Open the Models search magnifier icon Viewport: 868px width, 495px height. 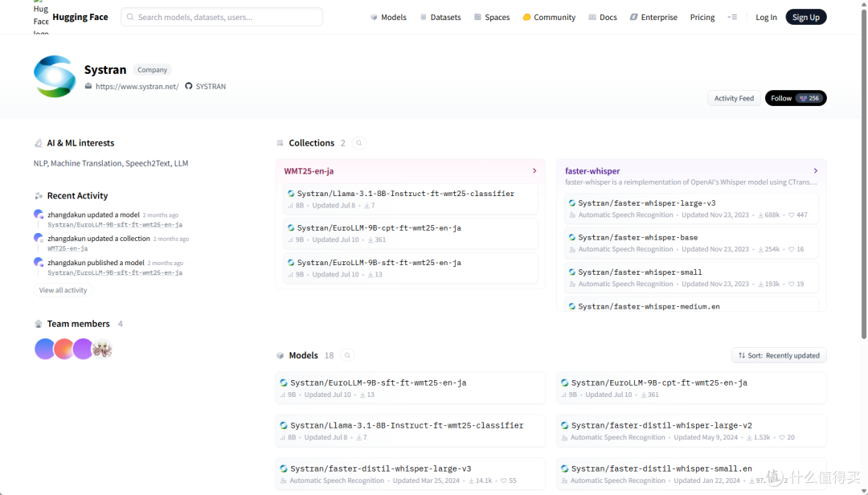(x=347, y=355)
